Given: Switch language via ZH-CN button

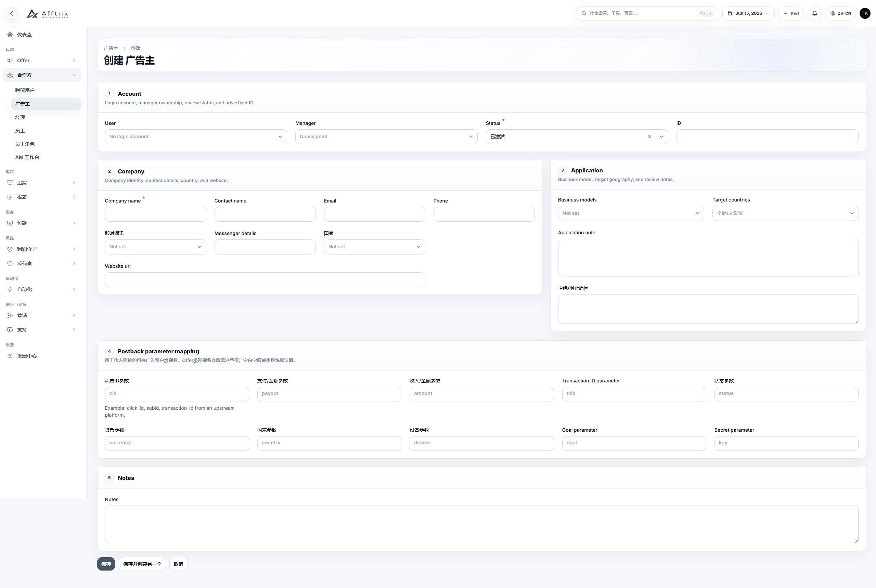Looking at the screenshot, I should point(840,13).
